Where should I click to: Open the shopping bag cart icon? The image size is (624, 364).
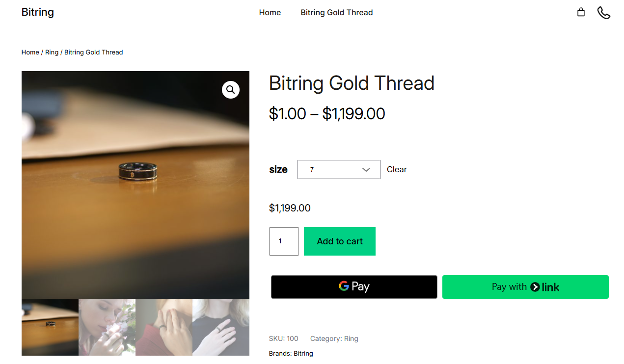click(x=581, y=12)
